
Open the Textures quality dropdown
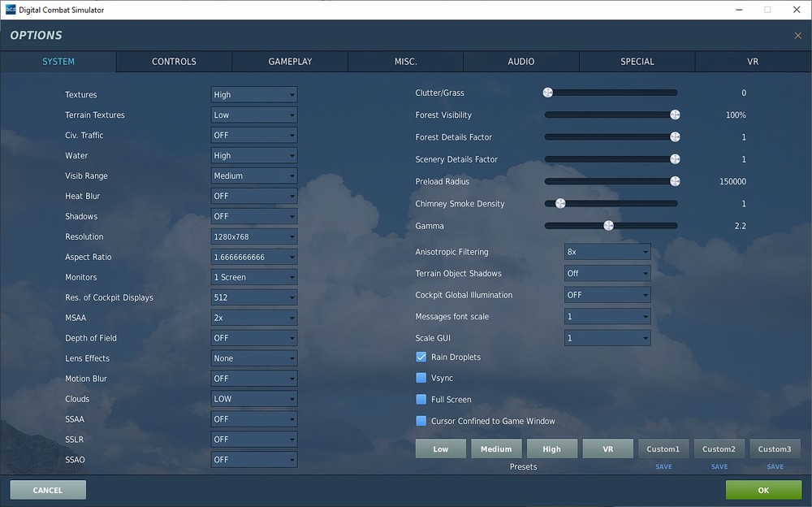point(253,94)
